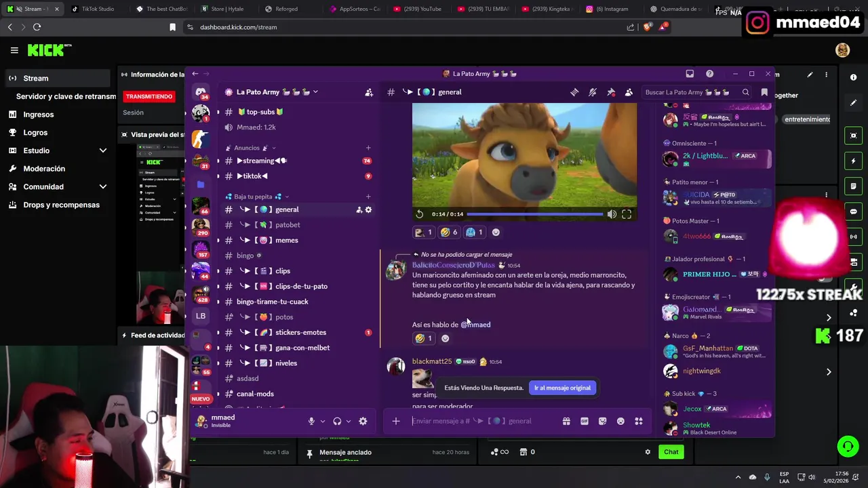Click the message input field in general
This screenshot has width=868, height=488.
tap(481, 421)
